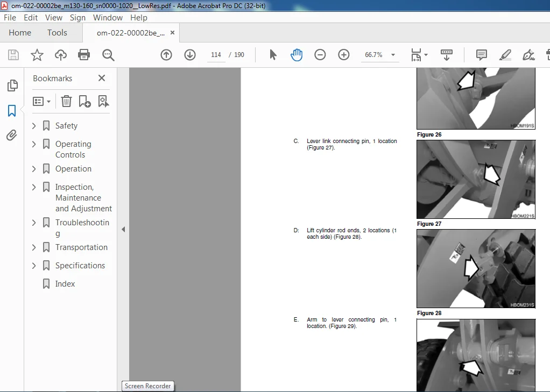Close the om-022-00002be document tab
This screenshot has height=392, width=550.
172,33
